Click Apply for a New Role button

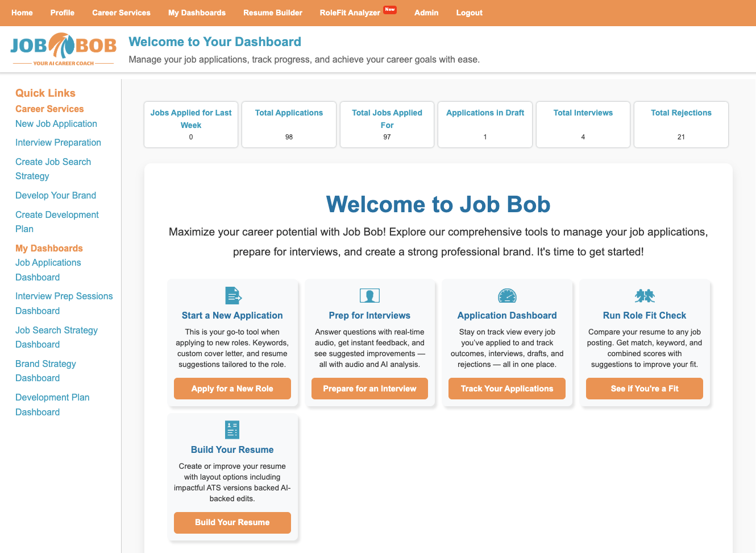point(232,389)
